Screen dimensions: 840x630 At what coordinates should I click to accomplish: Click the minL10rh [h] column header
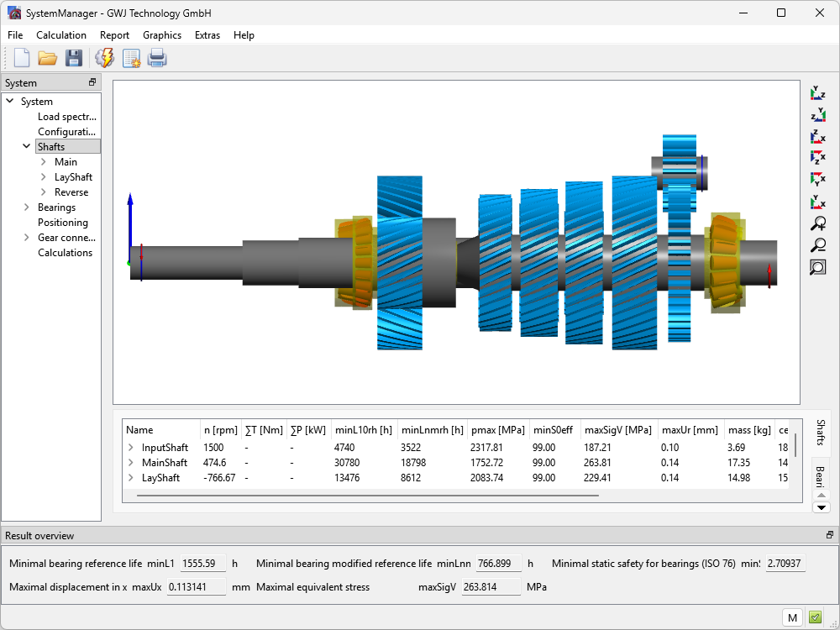click(362, 430)
